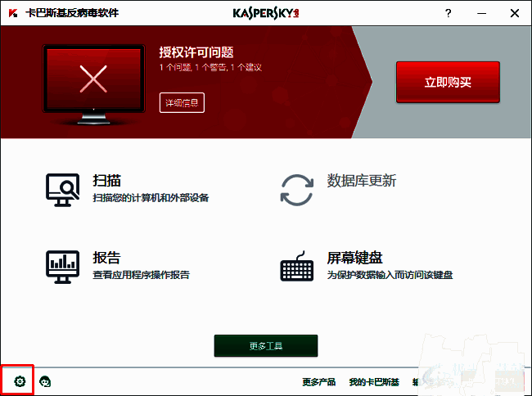Open 详细信息 details button
The height and width of the screenshot is (396, 532).
[182, 103]
